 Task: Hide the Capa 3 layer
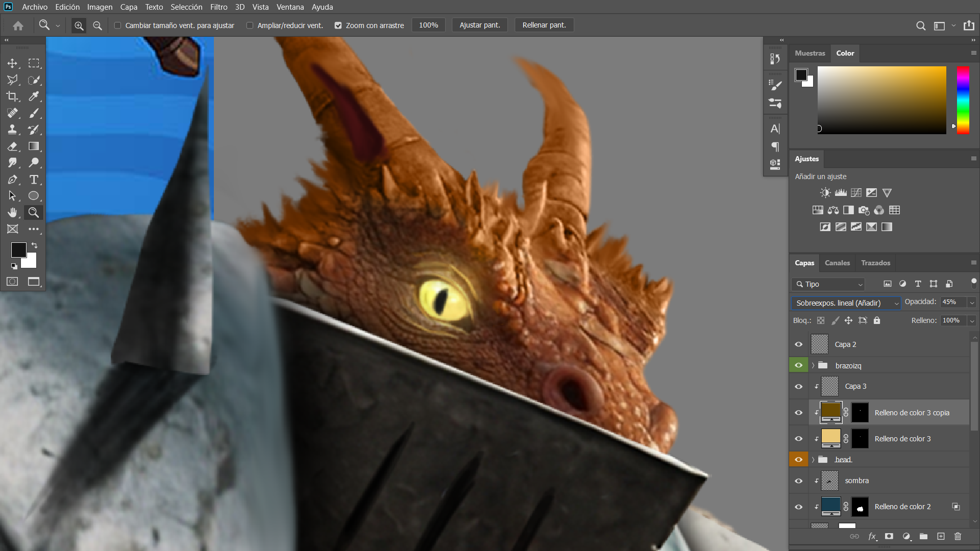(x=799, y=386)
